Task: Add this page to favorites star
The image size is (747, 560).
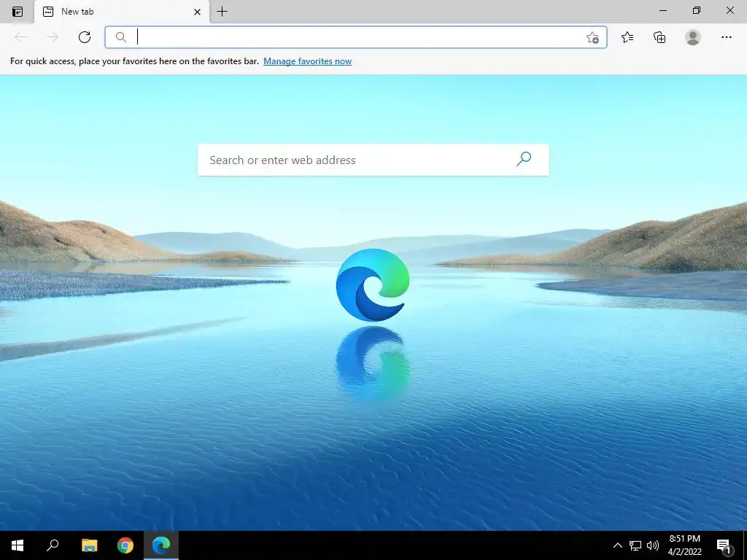Action: pos(592,38)
